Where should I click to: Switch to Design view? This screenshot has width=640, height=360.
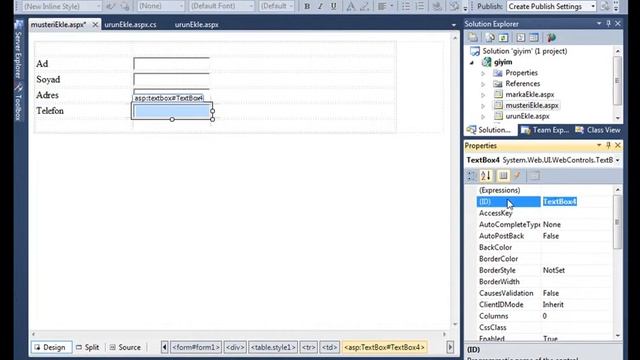(x=51, y=347)
